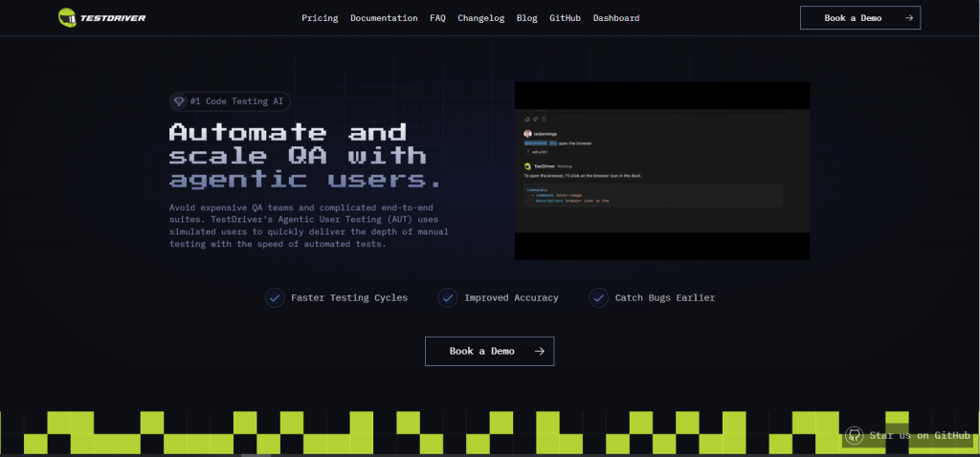Image resolution: width=980 pixels, height=457 pixels.
Task: Click the thumbs-up icon in the demo video
Action: click(x=527, y=119)
